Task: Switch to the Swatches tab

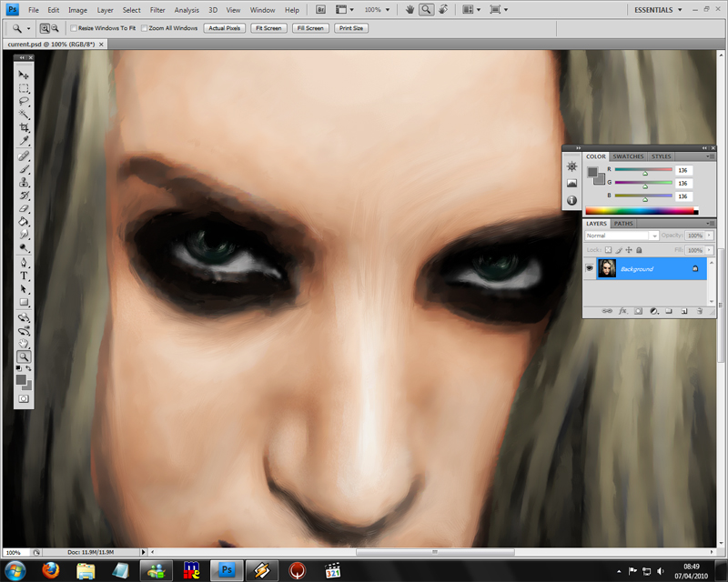Action: point(628,156)
